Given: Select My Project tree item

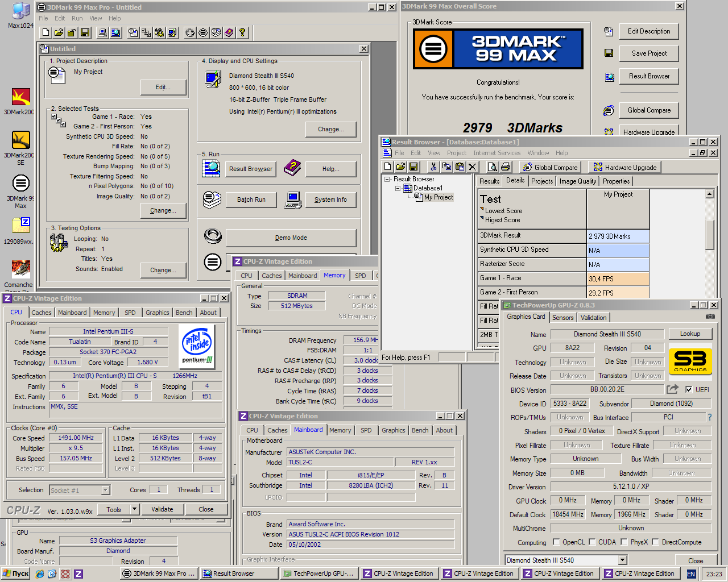Looking at the screenshot, I should [439, 197].
